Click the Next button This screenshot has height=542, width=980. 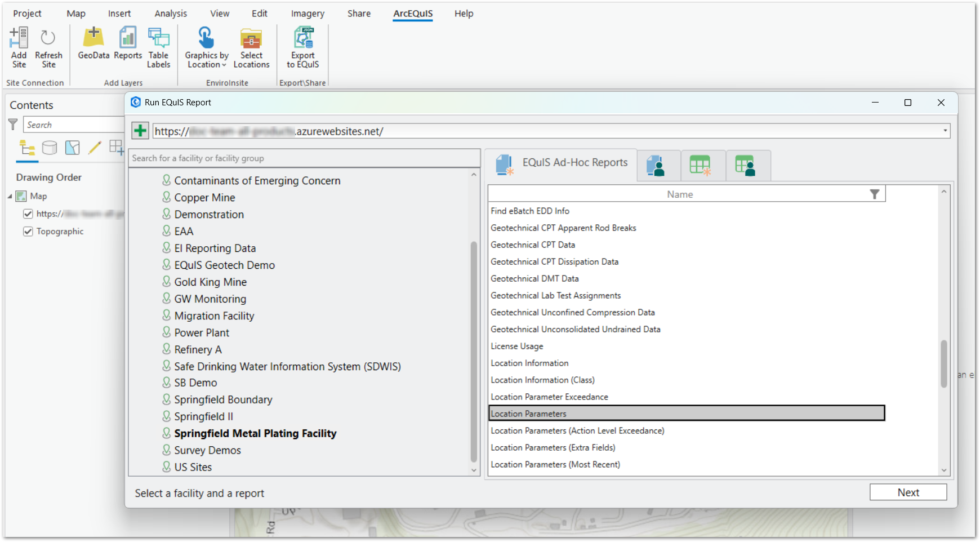[x=908, y=492]
